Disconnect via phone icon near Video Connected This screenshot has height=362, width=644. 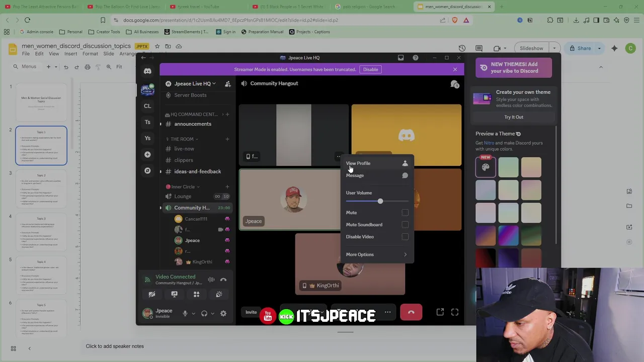[223, 280]
